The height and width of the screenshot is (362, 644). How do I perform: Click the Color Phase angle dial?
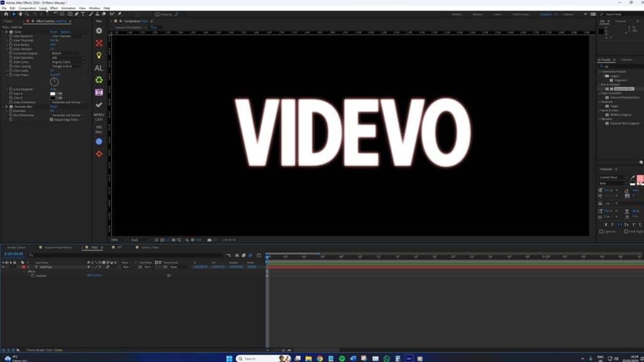pos(54,82)
